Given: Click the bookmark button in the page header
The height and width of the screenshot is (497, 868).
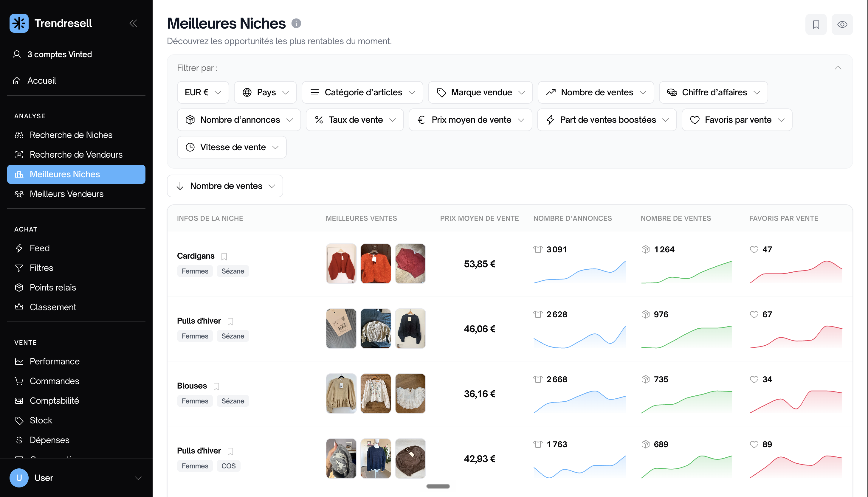Looking at the screenshot, I should 816,24.
